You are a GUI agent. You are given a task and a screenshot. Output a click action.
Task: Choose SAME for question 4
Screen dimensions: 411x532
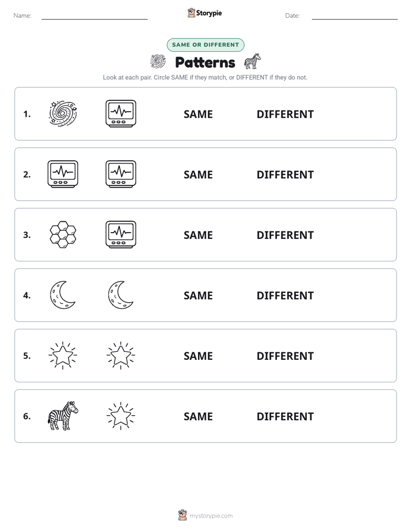pyautogui.click(x=198, y=295)
